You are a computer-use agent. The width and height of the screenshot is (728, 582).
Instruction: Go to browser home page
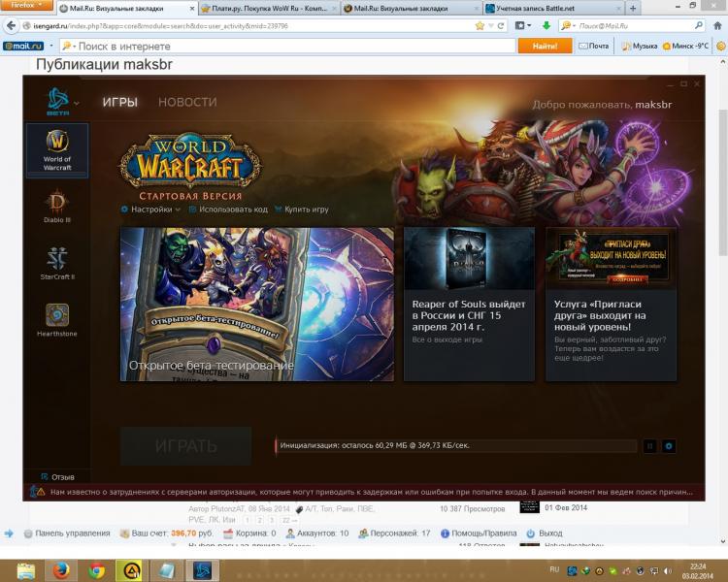pyautogui.click(x=717, y=26)
